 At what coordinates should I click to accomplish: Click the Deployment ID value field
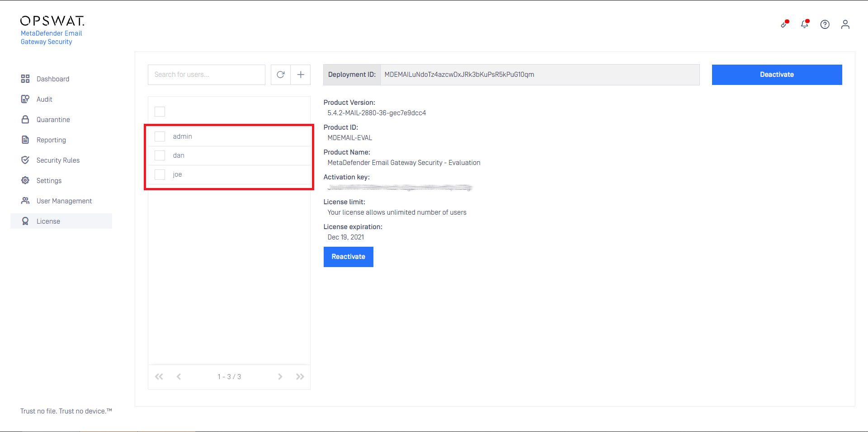point(540,75)
